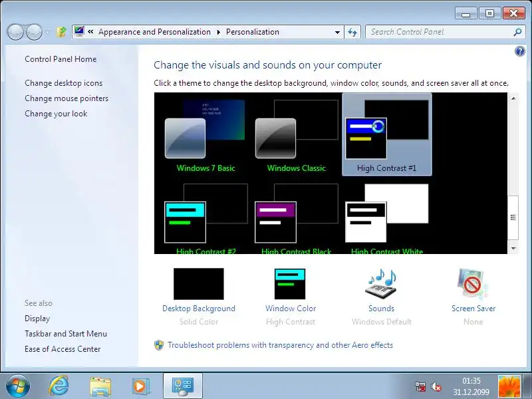Click the Back navigation button

15,32
